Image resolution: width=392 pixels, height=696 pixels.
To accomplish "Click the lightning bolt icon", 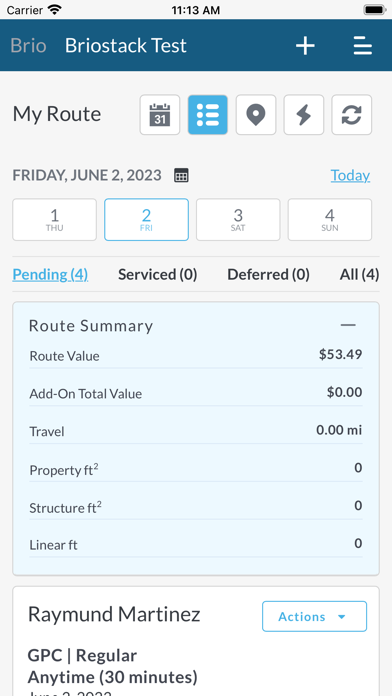I will click(304, 115).
